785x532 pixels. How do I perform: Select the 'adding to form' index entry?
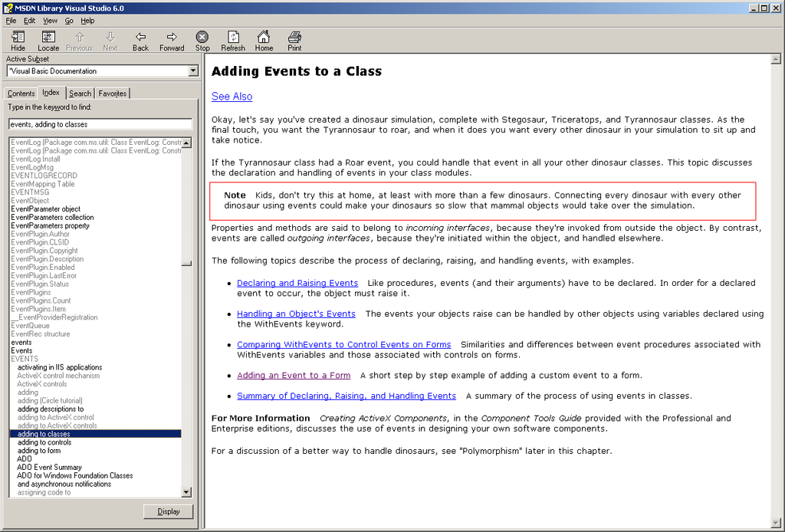pos(38,451)
